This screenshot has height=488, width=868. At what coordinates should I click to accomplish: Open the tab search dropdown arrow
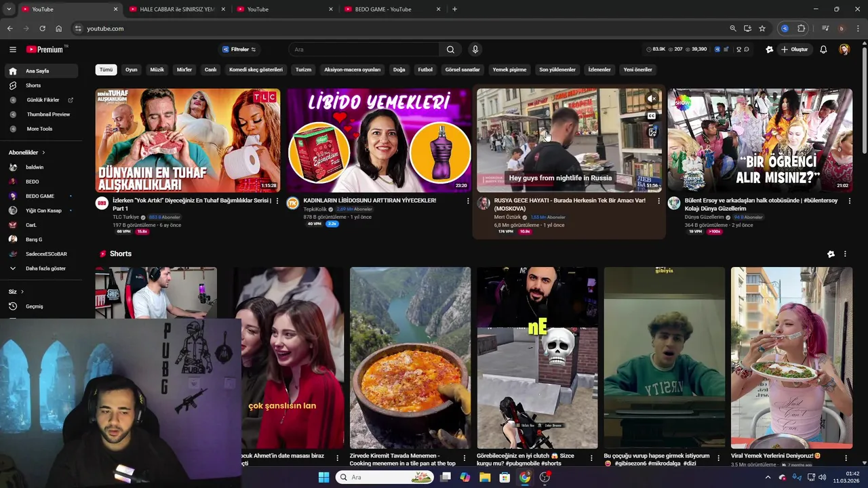click(x=9, y=9)
